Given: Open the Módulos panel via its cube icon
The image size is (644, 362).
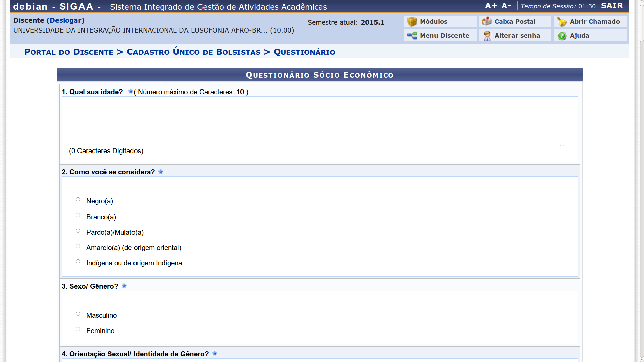Looking at the screenshot, I should coord(412,21).
